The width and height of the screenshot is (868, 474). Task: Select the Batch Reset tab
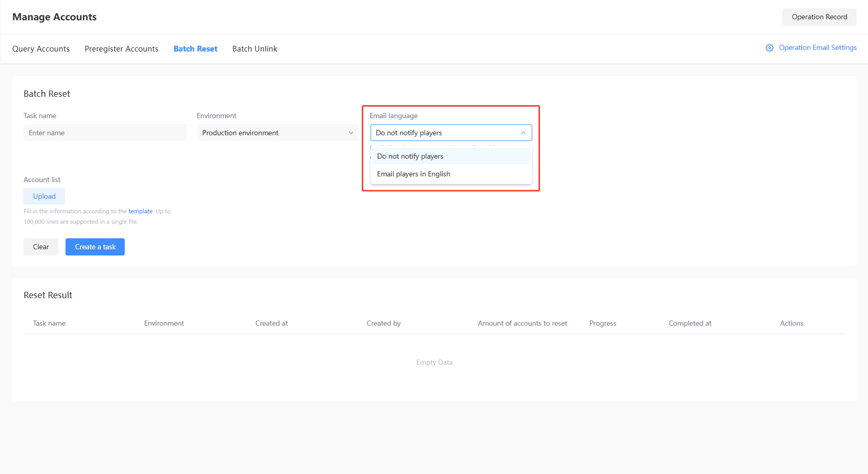click(195, 49)
